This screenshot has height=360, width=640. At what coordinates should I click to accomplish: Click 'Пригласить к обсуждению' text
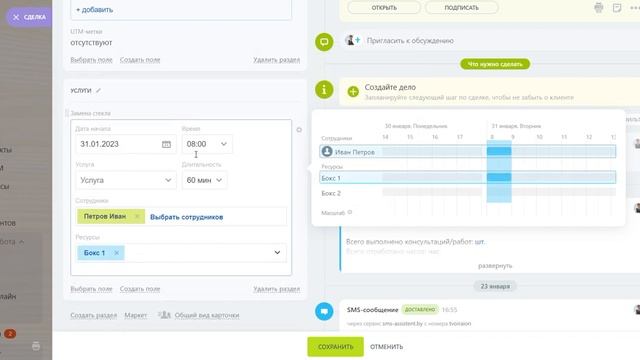(410, 40)
